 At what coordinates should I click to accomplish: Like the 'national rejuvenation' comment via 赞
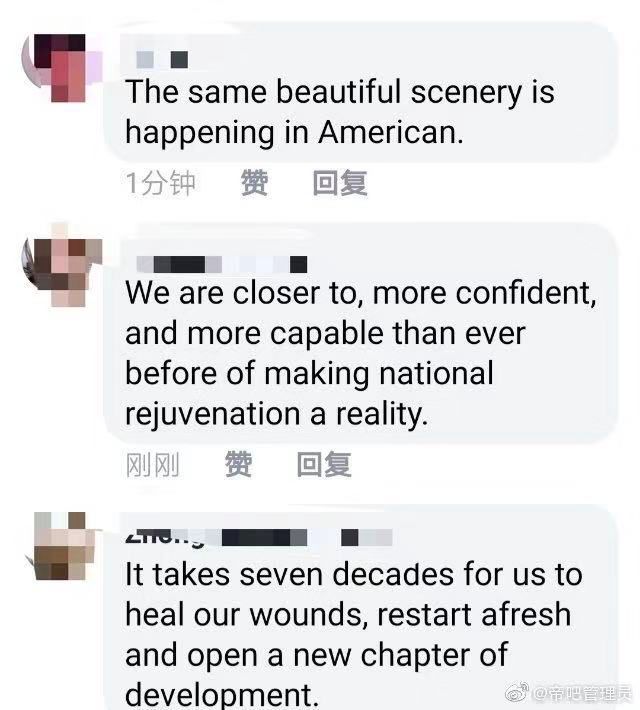[x=238, y=464]
